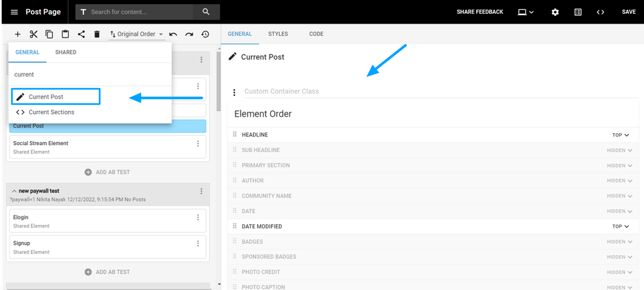Switch to the Shared tab in element picker
The height and width of the screenshot is (290, 644).
point(66,52)
